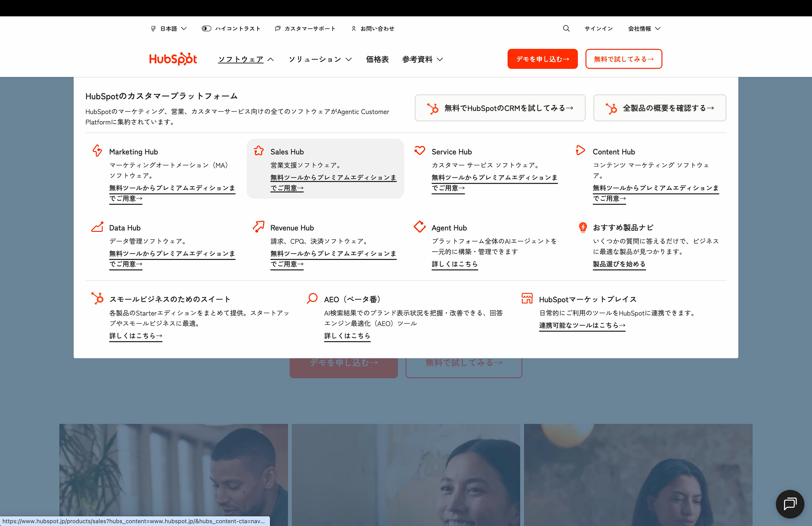Click カスタマーサポート in top bar
The width and height of the screenshot is (812, 526).
point(310,28)
